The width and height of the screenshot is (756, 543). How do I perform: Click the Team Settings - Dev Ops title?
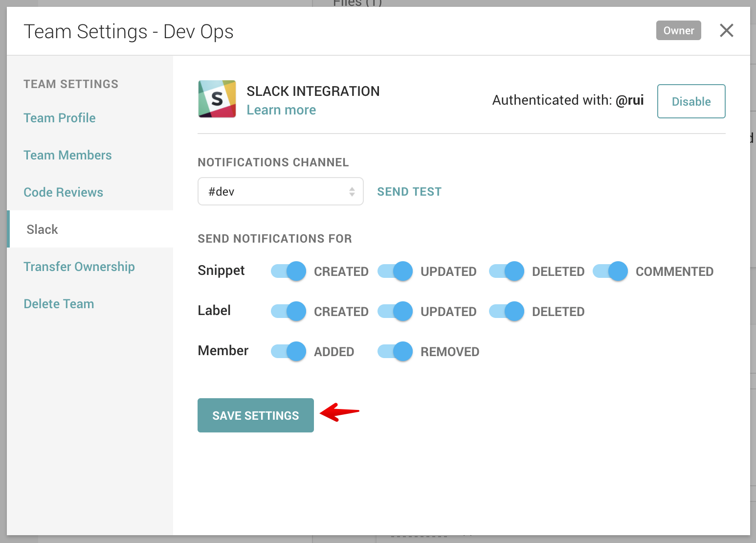[x=129, y=32]
